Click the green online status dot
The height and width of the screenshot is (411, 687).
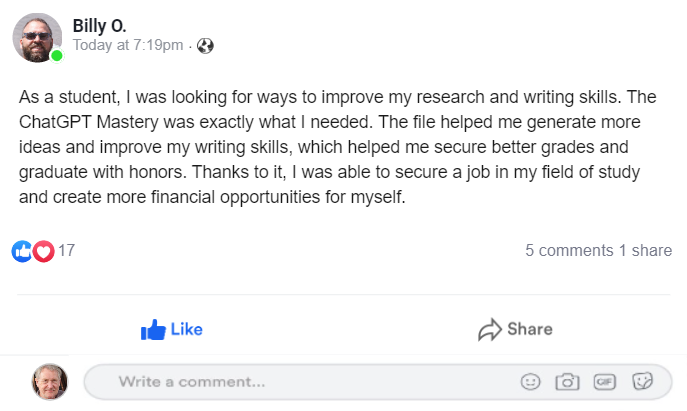57,56
